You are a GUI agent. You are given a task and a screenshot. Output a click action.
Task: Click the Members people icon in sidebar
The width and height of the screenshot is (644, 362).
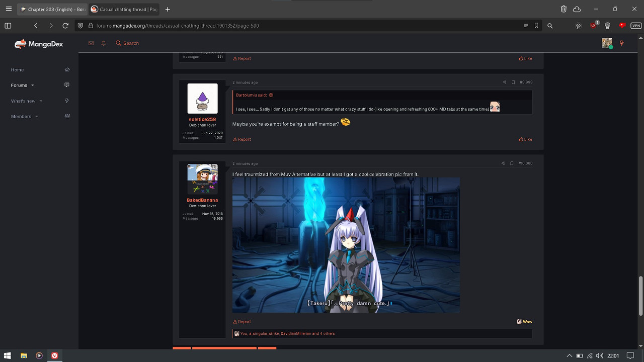point(67,116)
